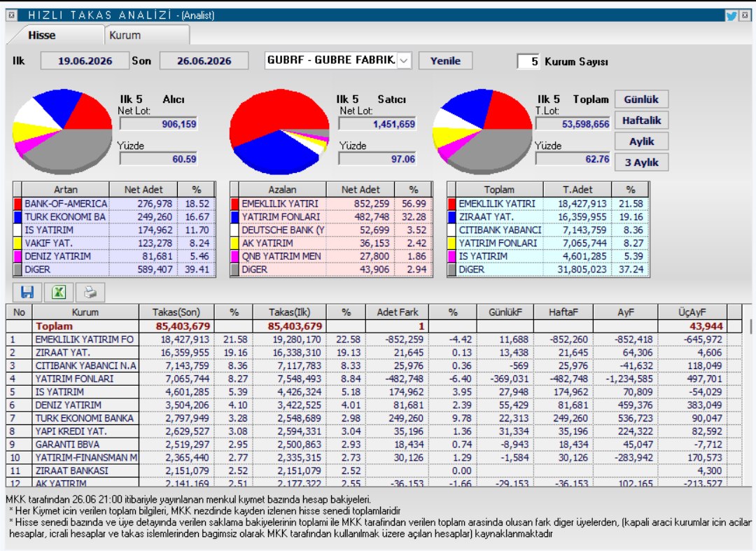This screenshot has height=551, width=756.
Task: Click the save (floppy disk) icon
Action: pos(27,292)
